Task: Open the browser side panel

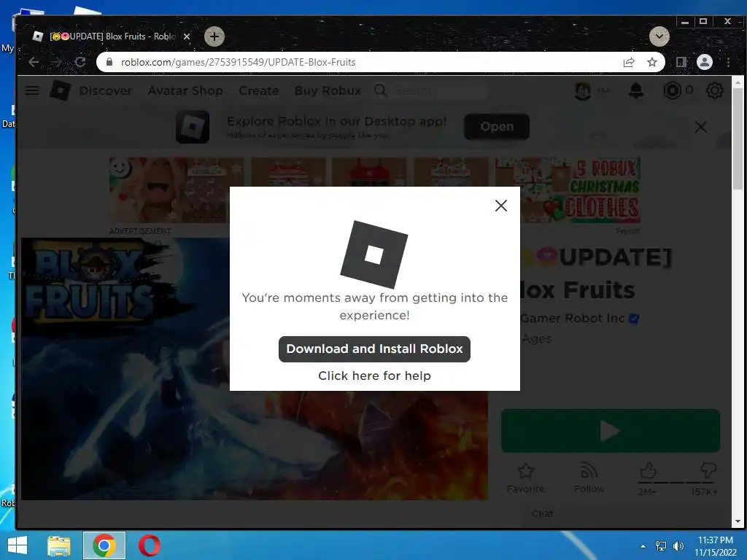Action: [x=681, y=62]
